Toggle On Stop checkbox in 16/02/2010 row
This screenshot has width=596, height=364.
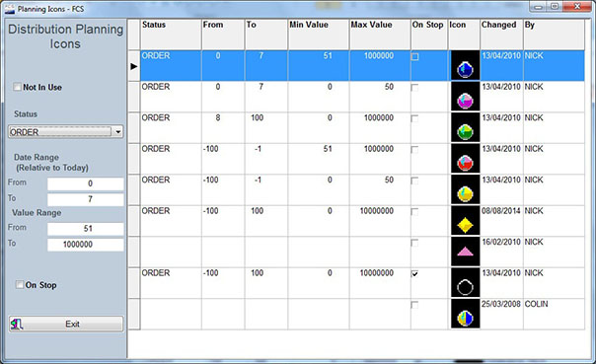[x=415, y=244]
